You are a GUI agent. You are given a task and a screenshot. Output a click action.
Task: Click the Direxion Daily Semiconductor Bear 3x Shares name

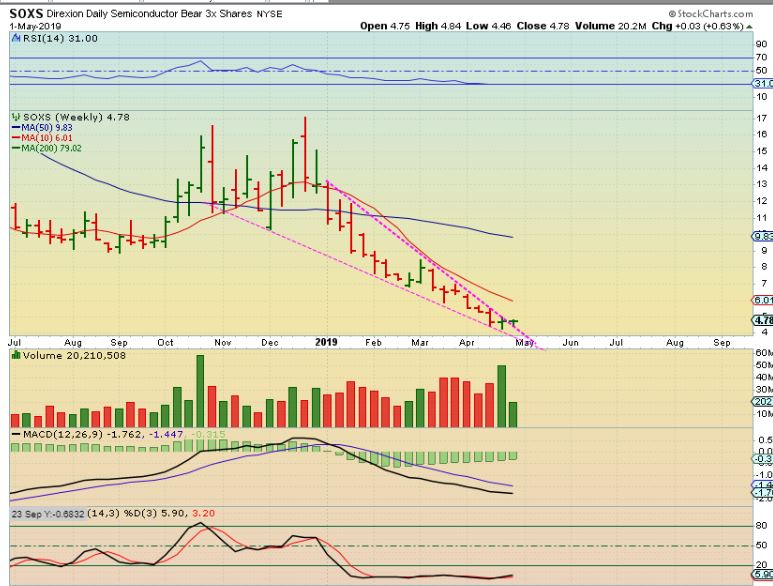click(x=149, y=14)
